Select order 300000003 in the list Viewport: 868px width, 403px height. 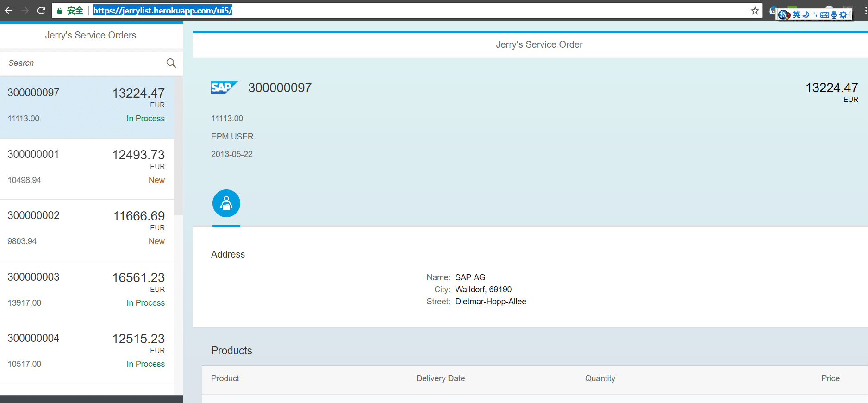pyautogui.click(x=87, y=291)
